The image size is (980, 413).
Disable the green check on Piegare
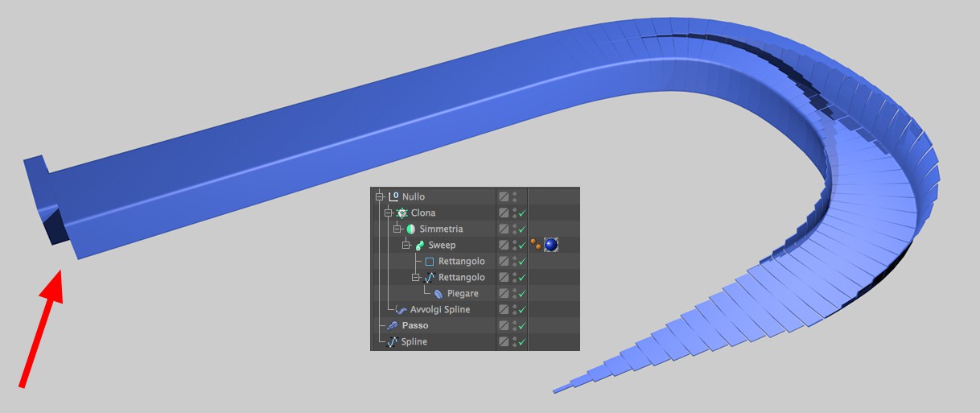[522, 294]
